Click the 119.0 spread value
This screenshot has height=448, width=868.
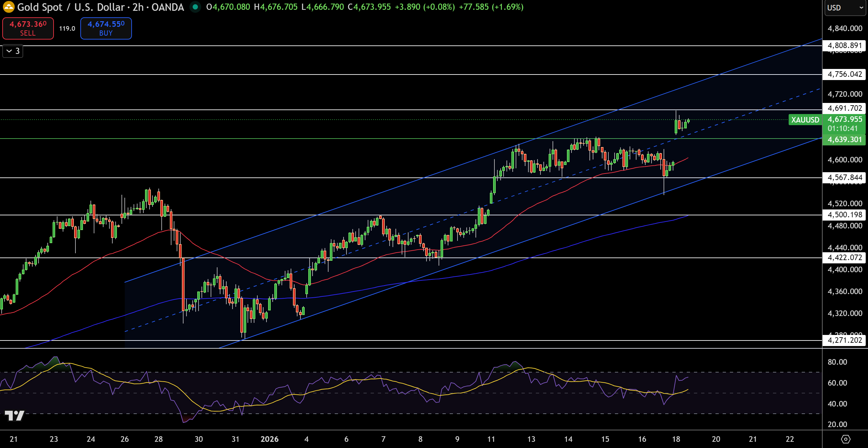coord(67,28)
